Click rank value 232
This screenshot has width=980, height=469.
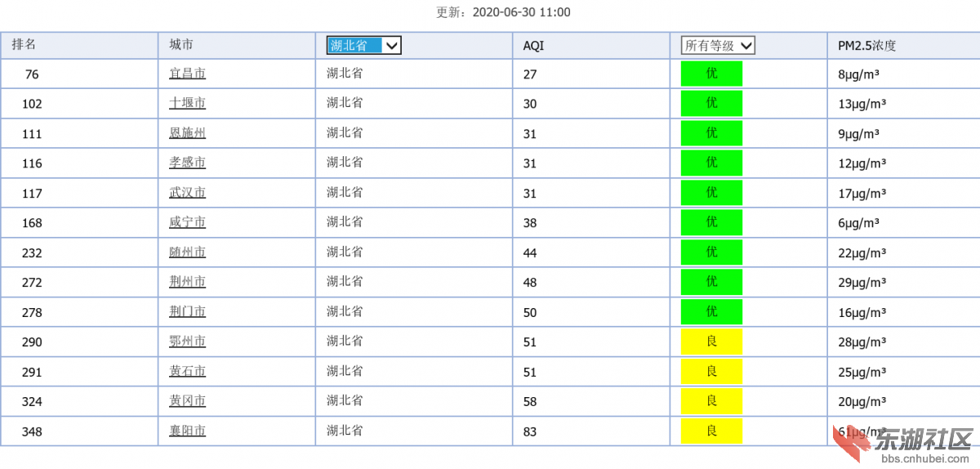click(x=32, y=253)
